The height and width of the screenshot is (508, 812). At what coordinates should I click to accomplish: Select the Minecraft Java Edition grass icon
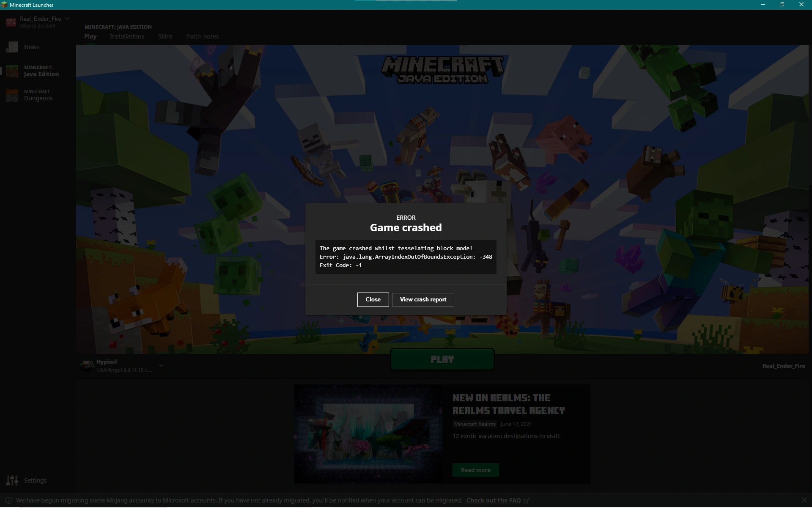pos(12,71)
